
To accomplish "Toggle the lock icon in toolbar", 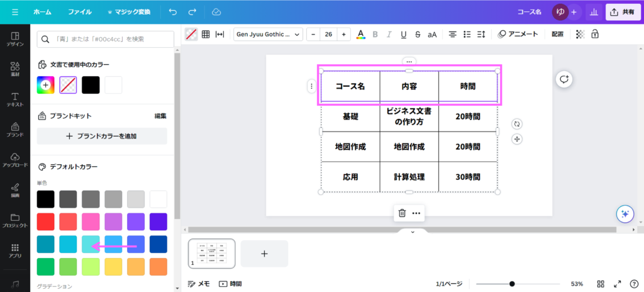I will (595, 35).
